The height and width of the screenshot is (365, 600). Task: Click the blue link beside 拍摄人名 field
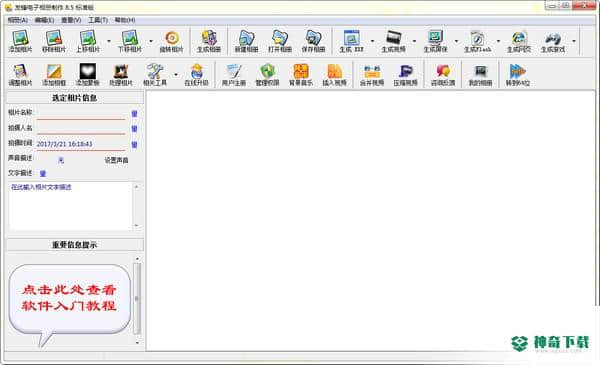pyautogui.click(x=134, y=129)
